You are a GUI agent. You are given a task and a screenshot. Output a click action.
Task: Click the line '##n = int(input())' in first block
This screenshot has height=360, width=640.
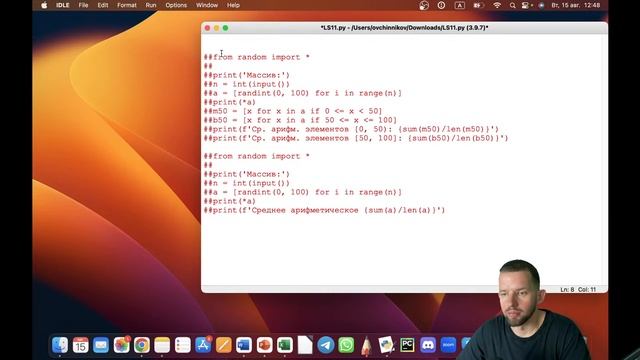(x=247, y=84)
